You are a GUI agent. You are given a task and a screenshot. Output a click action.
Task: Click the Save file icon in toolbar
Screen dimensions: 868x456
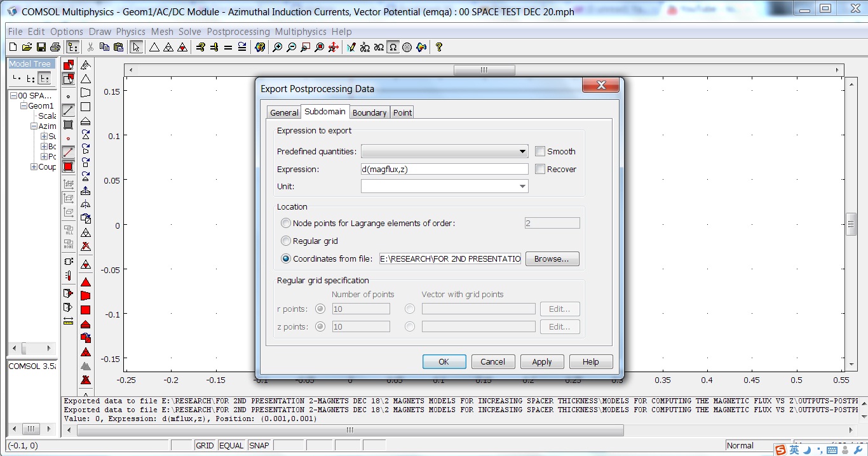pyautogui.click(x=41, y=47)
